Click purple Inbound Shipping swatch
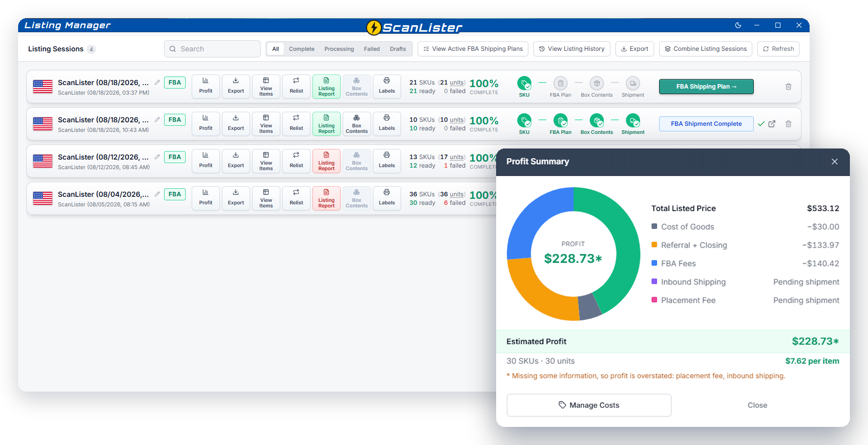Viewport: 868px width, 445px height. [654, 281]
